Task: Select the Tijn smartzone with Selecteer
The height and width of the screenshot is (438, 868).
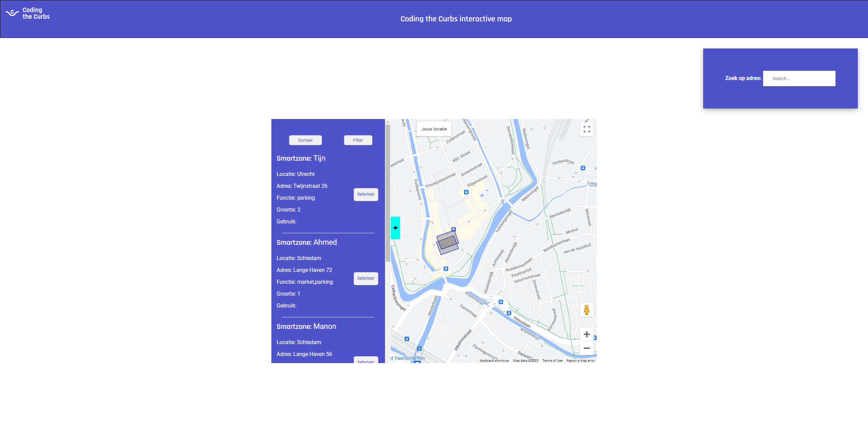Action: [x=366, y=195]
